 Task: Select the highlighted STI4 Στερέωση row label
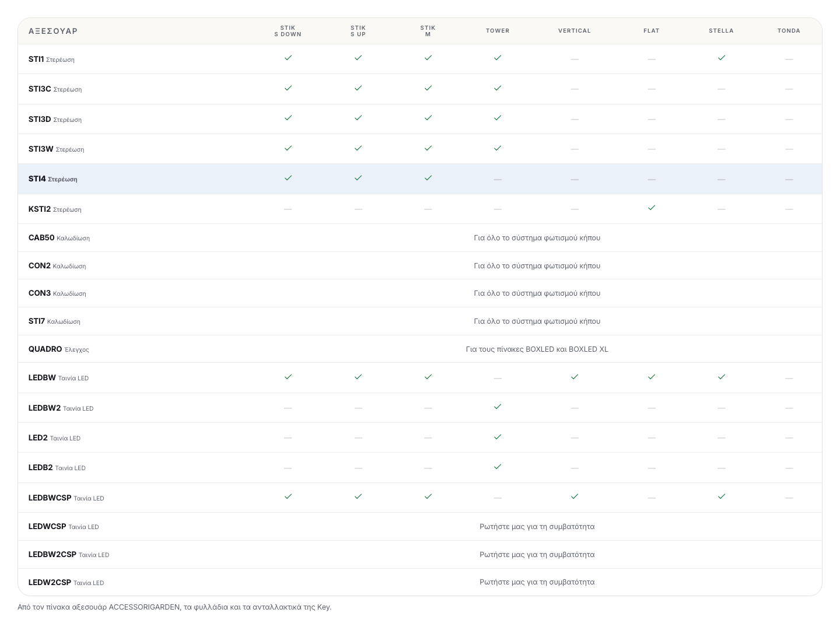tap(53, 179)
